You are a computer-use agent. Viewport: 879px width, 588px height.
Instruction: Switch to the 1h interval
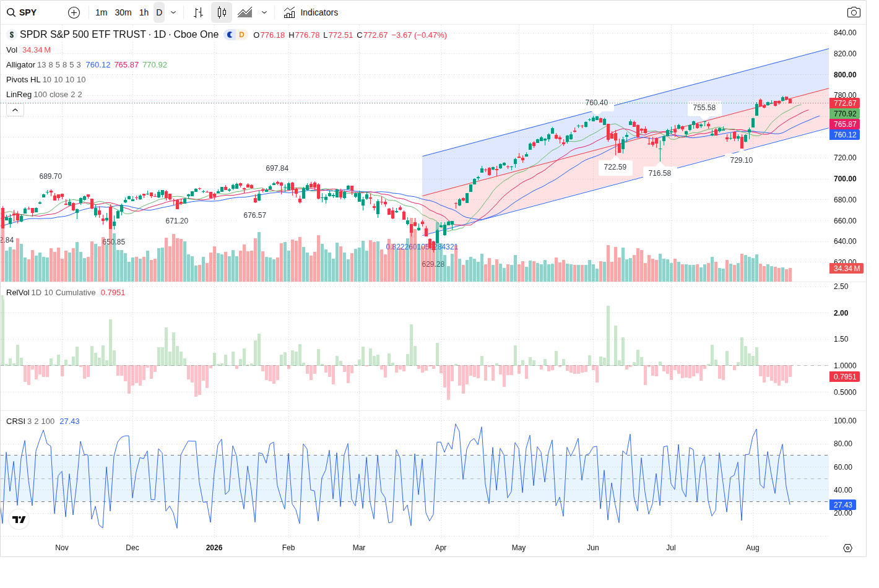(144, 12)
